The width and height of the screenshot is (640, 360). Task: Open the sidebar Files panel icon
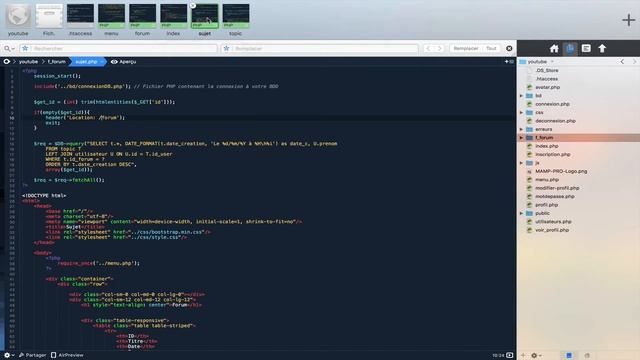tap(570, 49)
